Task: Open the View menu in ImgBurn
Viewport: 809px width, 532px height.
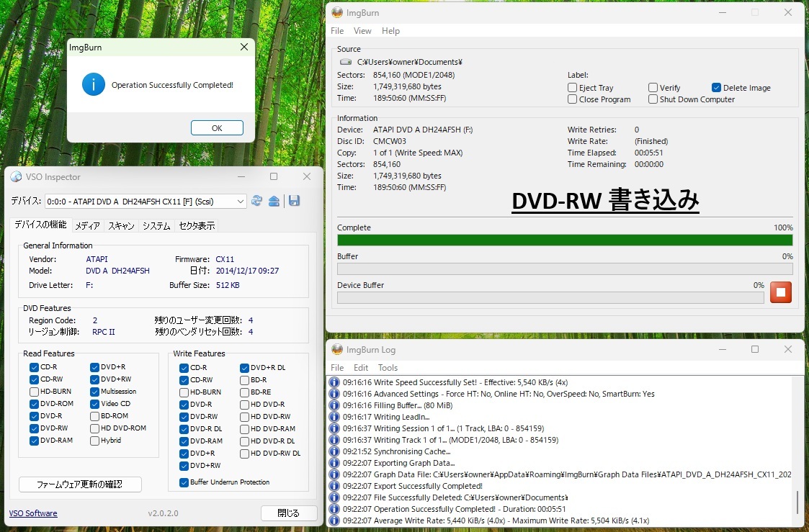Action: coord(362,31)
